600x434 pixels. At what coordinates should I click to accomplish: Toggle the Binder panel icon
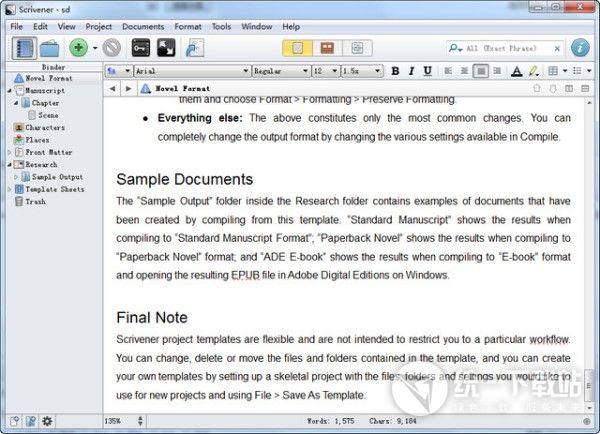[24, 48]
